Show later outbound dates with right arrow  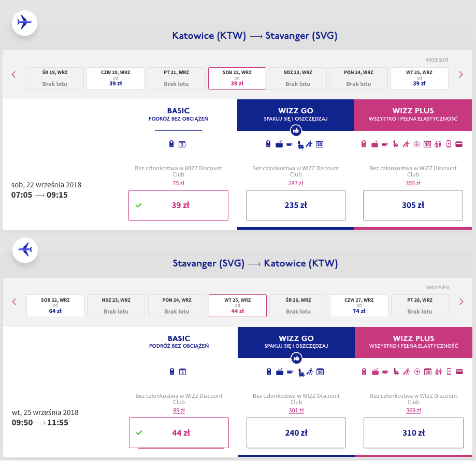point(461,75)
